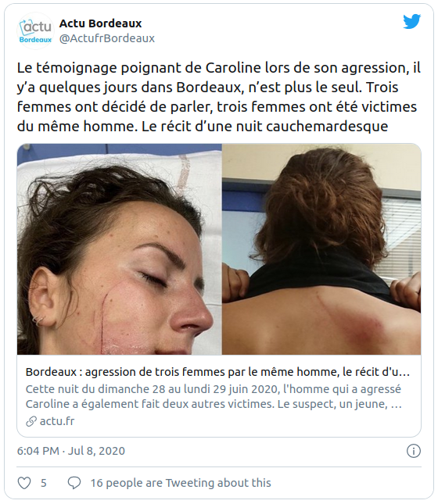Screen dimensions: 438x504
Task: Click the Twitter bird logo
Action: click(x=412, y=22)
